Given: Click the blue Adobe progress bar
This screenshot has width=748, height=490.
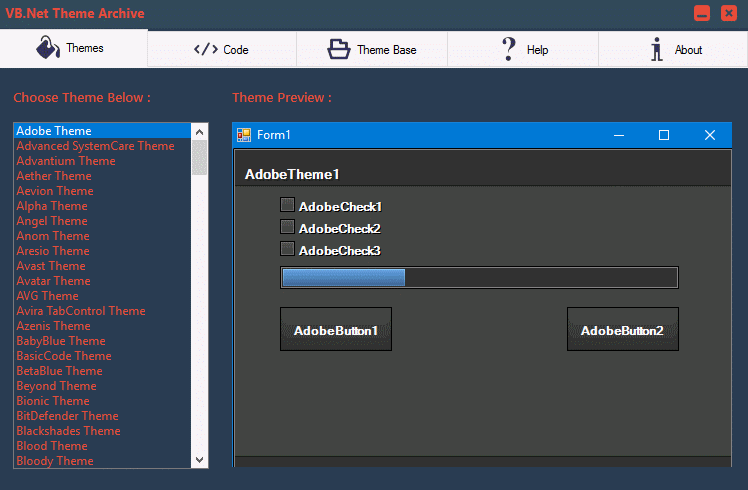Looking at the screenshot, I should 479,278.
